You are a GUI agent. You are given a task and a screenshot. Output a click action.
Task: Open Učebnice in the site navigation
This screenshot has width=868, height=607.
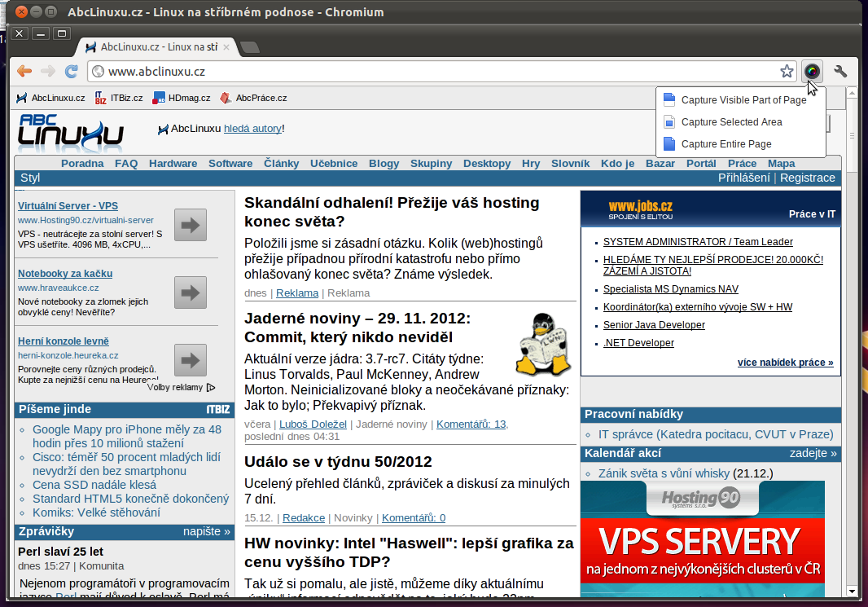pos(334,164)
